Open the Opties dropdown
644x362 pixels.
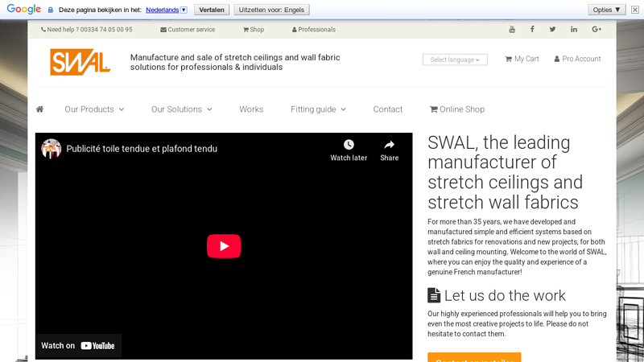click(x=607, y=10)
